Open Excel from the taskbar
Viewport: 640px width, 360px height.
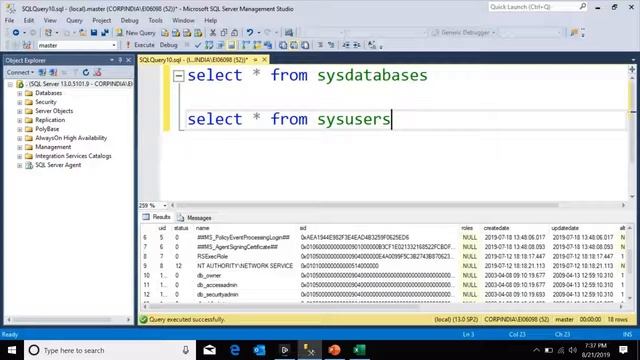click(x=359, y=350)
